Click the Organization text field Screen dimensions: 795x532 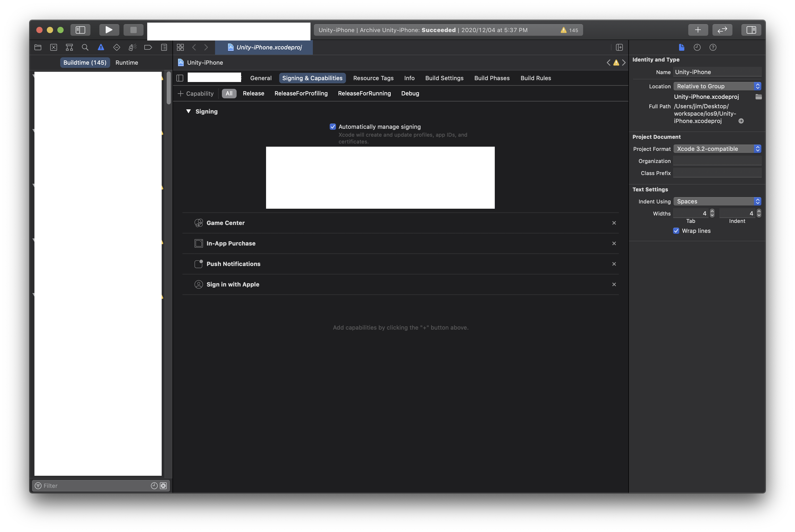click(717, 161)
